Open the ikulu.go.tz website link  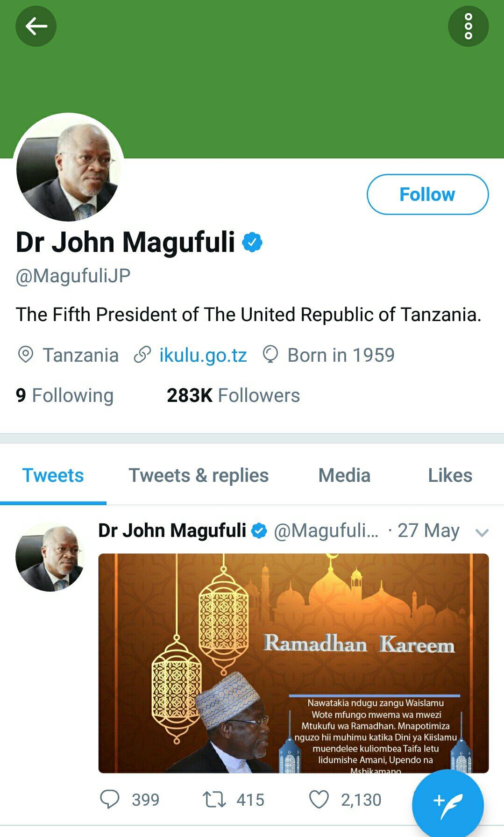pos(203,355)
